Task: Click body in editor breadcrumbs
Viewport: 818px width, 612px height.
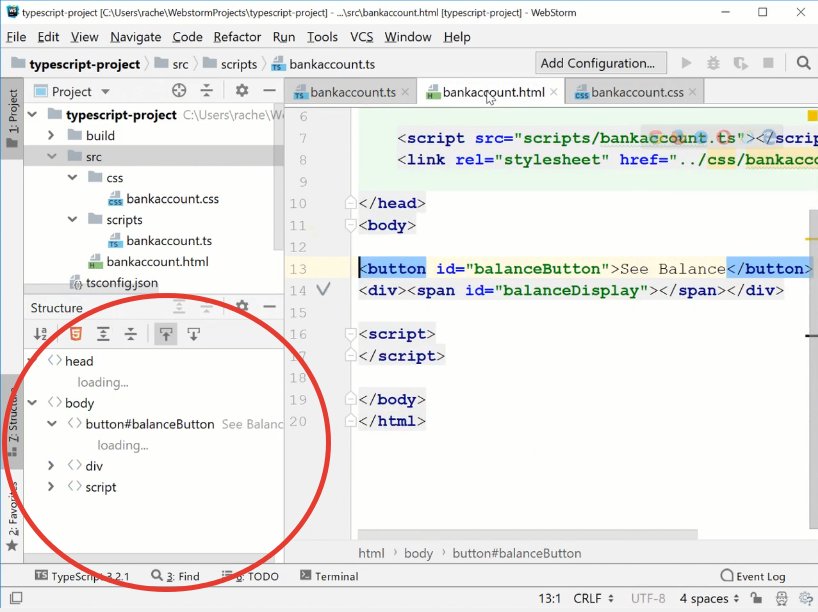Action: pos(418,553)
